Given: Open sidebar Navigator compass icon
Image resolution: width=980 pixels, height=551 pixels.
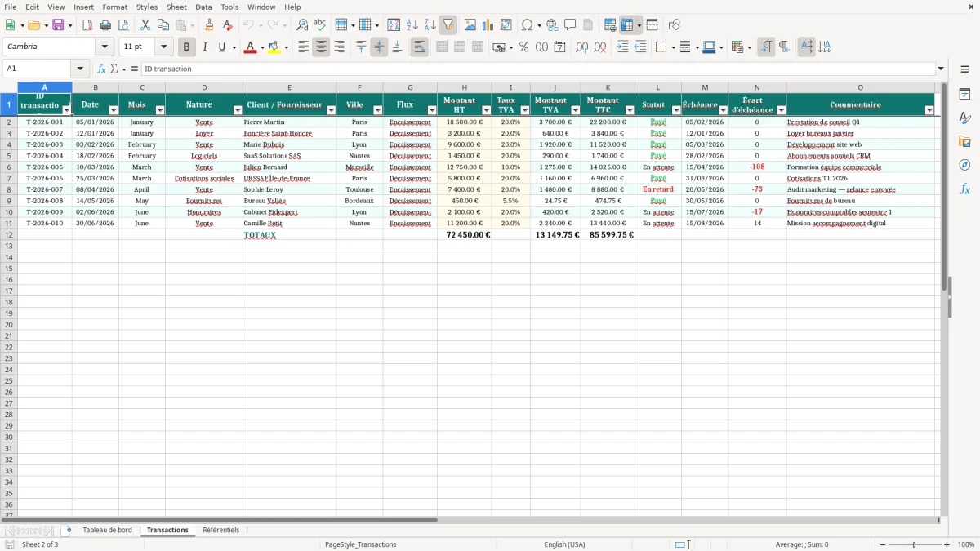Looking at the screenshot, I should [964, 165].
